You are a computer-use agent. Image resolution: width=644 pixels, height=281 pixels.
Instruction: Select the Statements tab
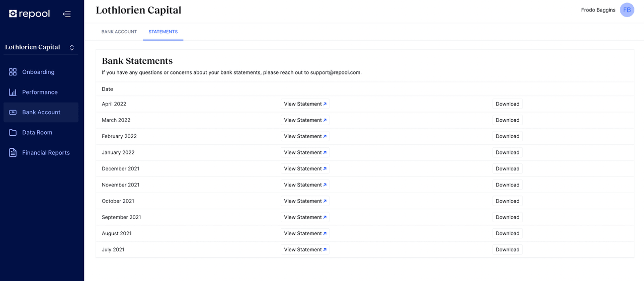163,32
